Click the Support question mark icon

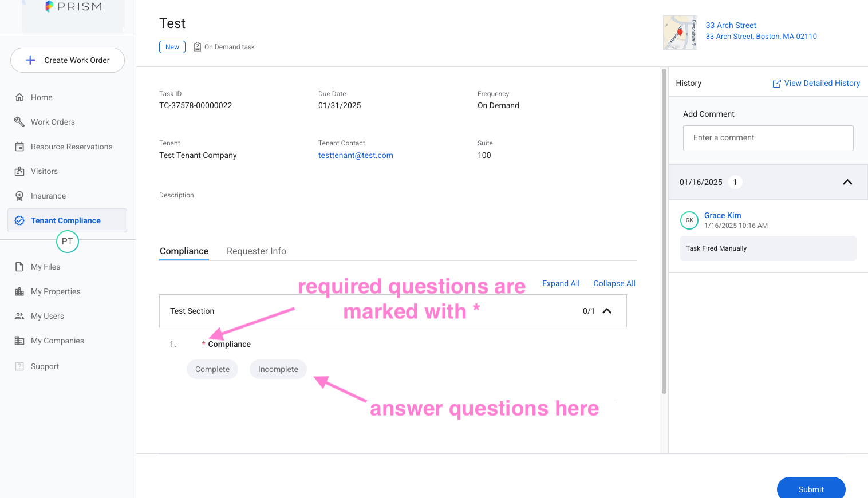coord(19,366)
